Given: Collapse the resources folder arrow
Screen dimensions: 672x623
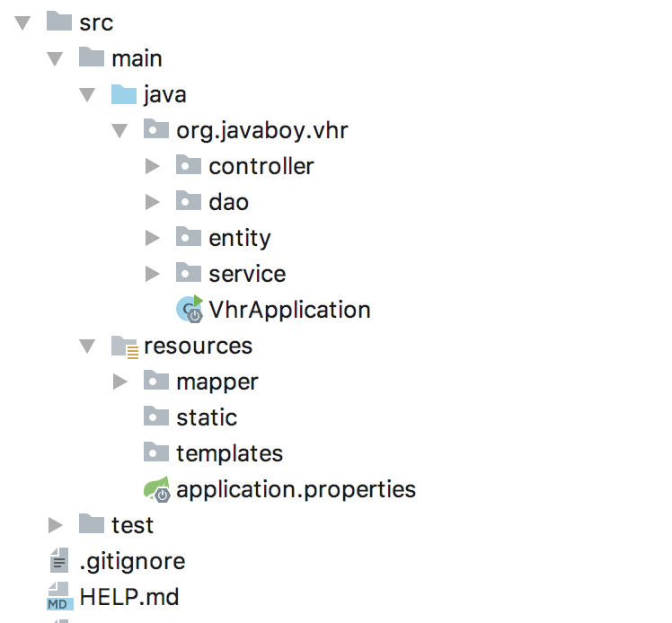Looking at the screenshot, I should point(87,347).
